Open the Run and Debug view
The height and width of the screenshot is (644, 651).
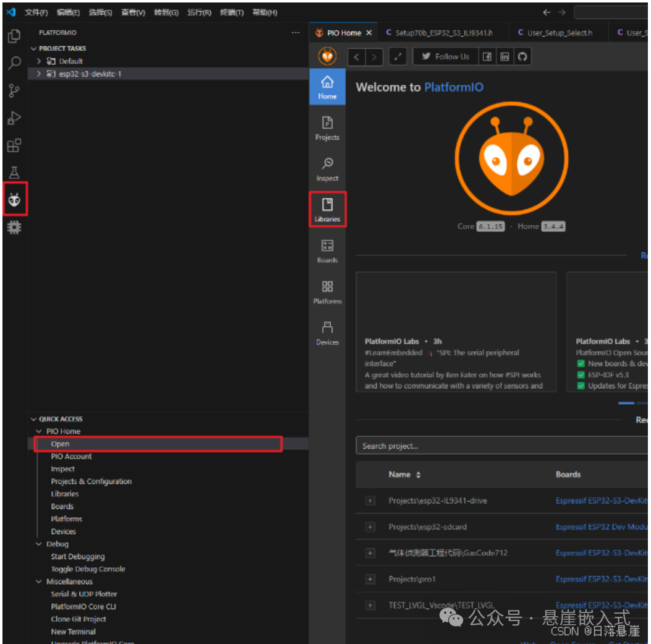(15, 118)
